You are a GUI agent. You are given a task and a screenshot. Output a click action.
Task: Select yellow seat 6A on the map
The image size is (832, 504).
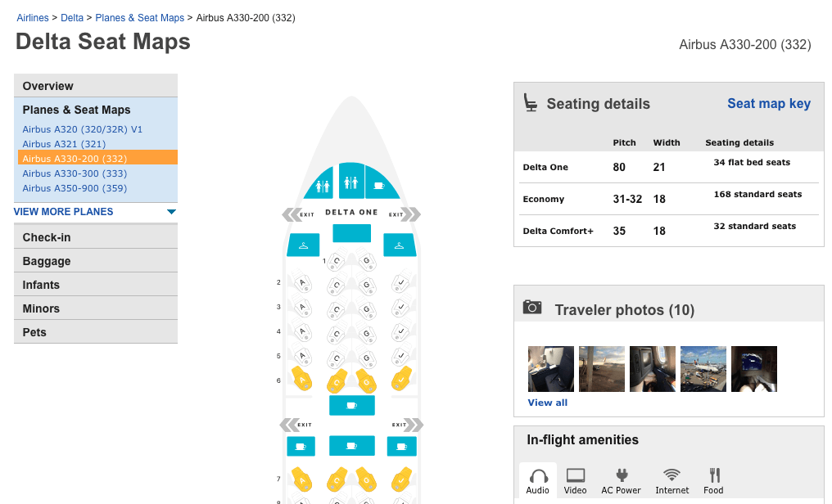303,380
